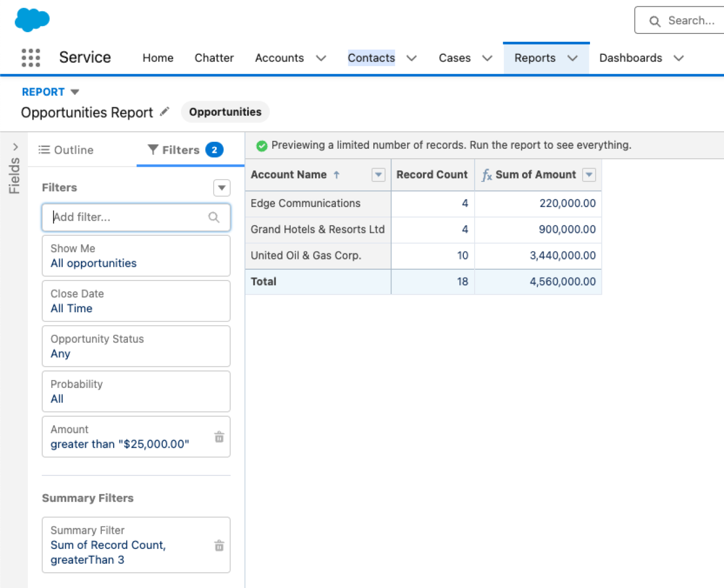Open the Chatter tab

click(214, 58)
